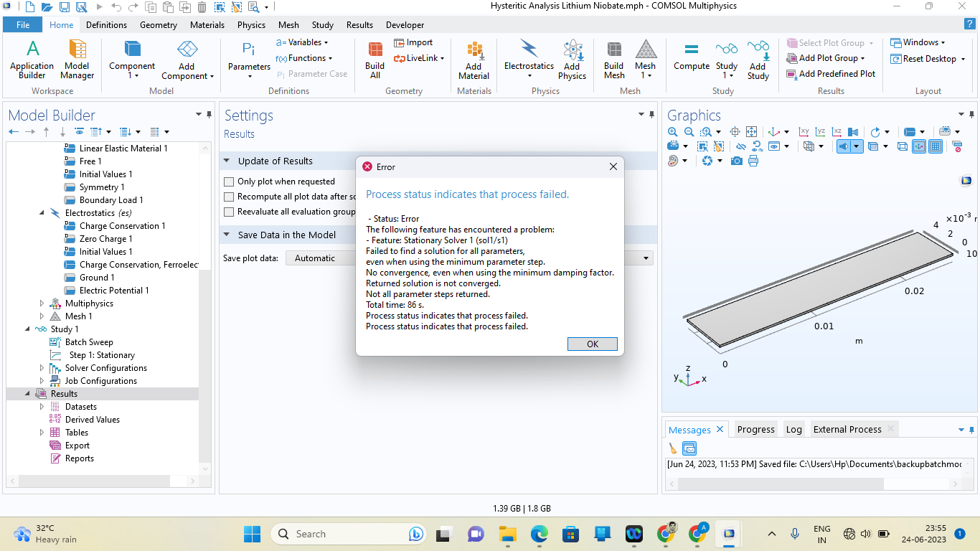Screen dimensions: 980x551
Task: Click the Windows Start button
Action: [252, 534]
